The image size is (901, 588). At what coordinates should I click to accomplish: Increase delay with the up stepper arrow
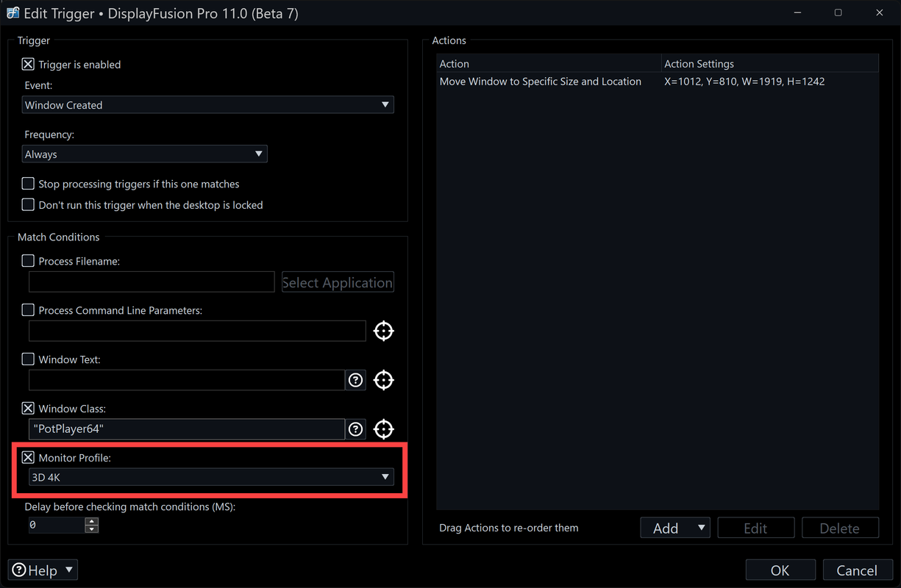[92, 522]
